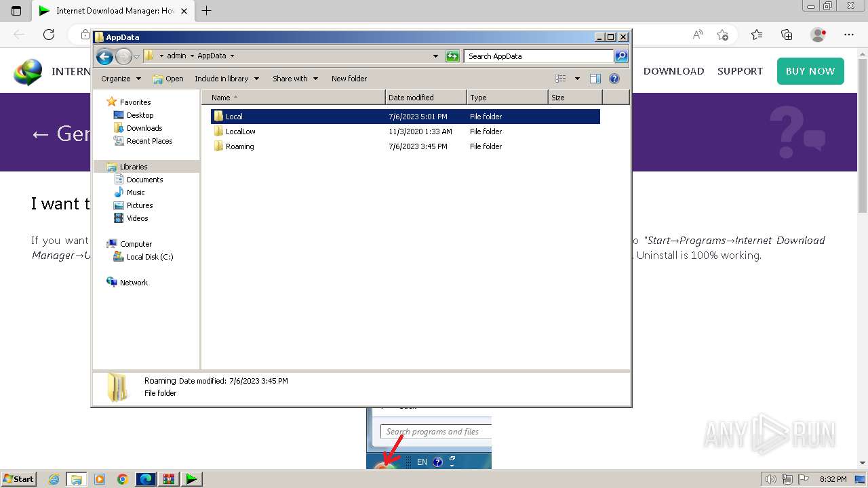The width and height of the screenshot is (868, 488).
Task: Select AppData in the address breadcrumb
Action: click(212, 56)
